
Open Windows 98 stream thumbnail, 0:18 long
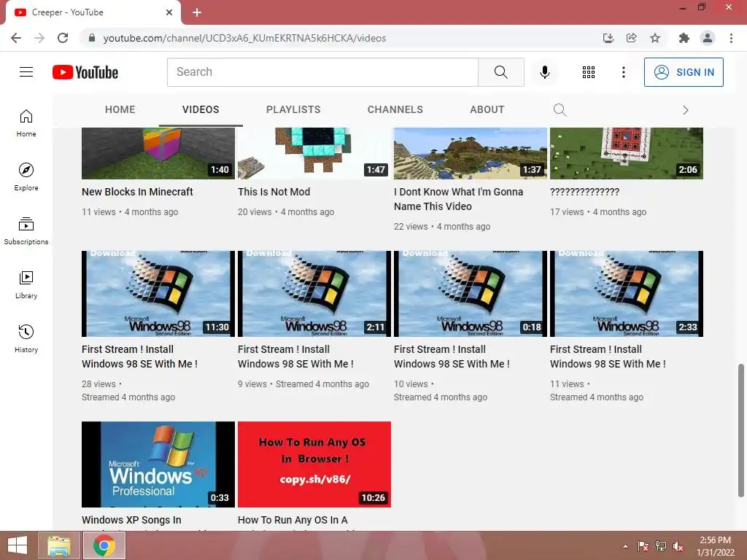pos(471,294)
